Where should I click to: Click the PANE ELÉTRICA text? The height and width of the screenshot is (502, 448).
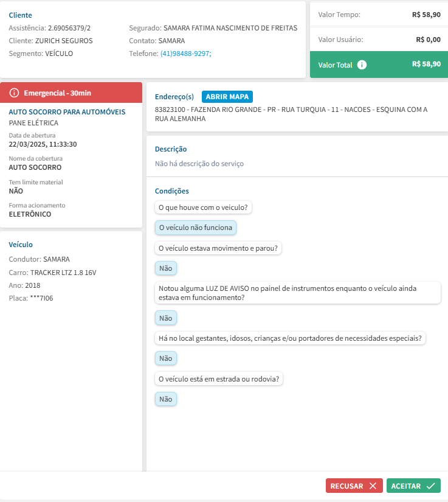pyautogui.click(x=33, y=123)
